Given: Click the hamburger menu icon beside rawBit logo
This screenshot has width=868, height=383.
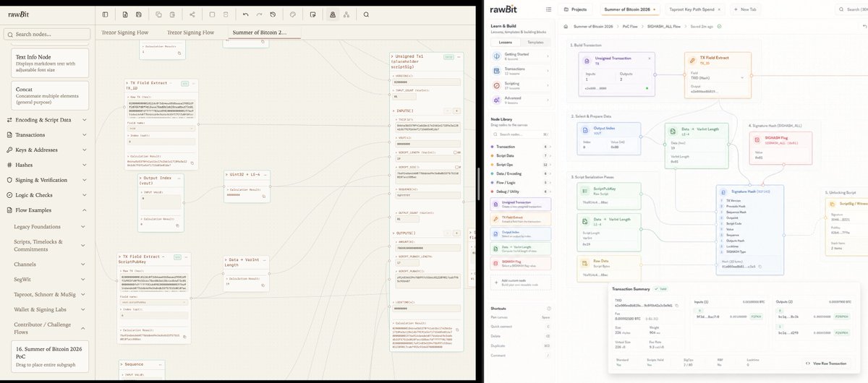Looking at the screenshot, I should click(x=548, y=9).
